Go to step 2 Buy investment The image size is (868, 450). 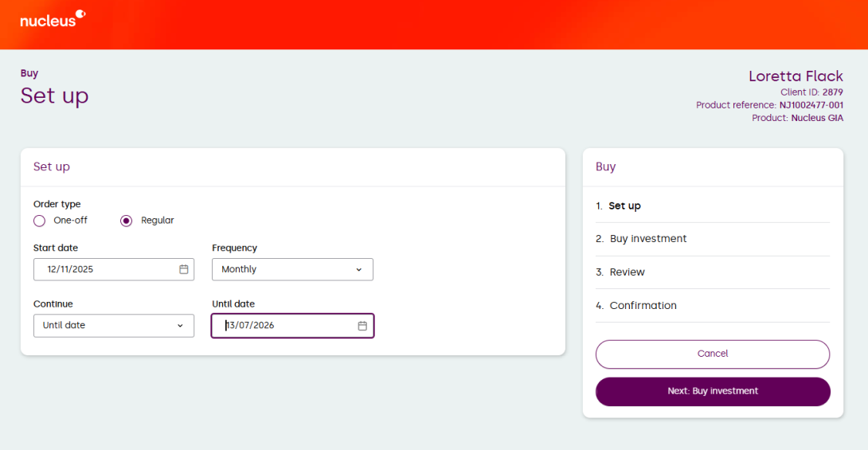pyautogui.click(x=647, y=239)
